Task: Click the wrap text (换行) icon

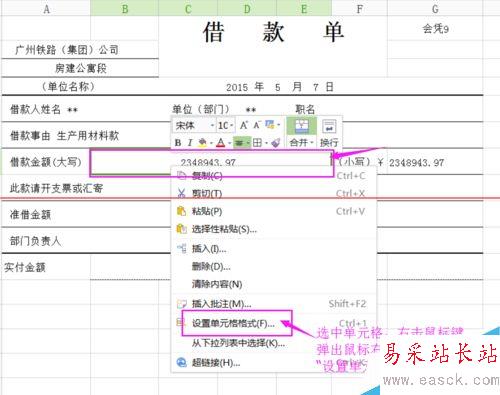Action: coord(329,127)
